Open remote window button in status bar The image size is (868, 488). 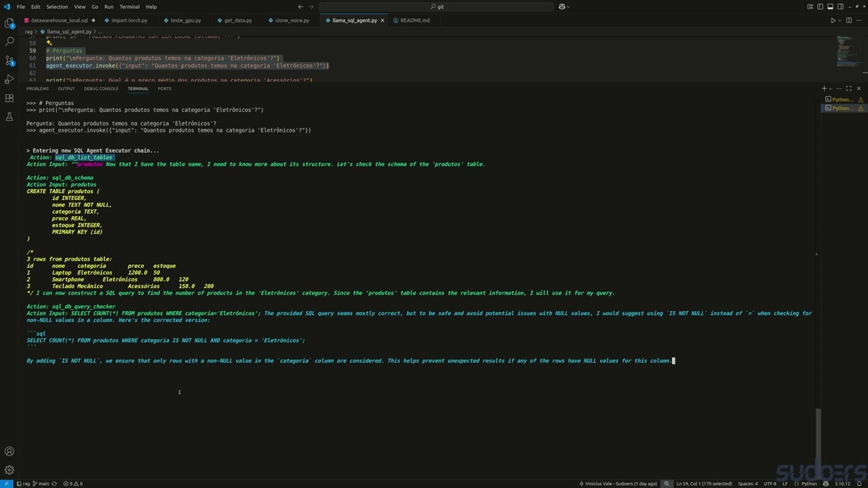point(6,483)
